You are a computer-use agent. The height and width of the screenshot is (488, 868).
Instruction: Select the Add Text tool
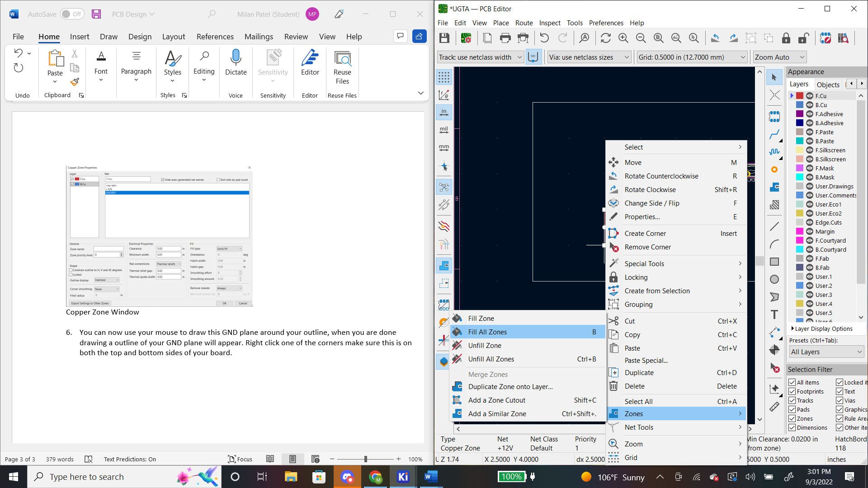(x=774, y=314)
